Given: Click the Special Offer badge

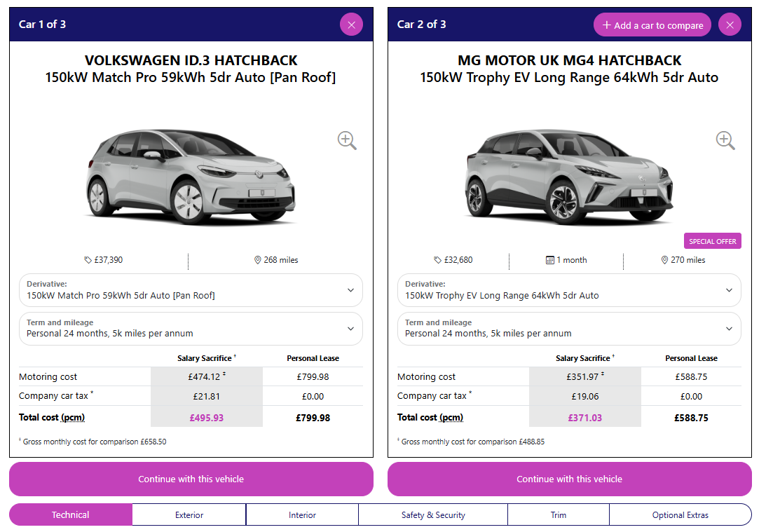Looking at the screenshot, I should pos(712,241).
